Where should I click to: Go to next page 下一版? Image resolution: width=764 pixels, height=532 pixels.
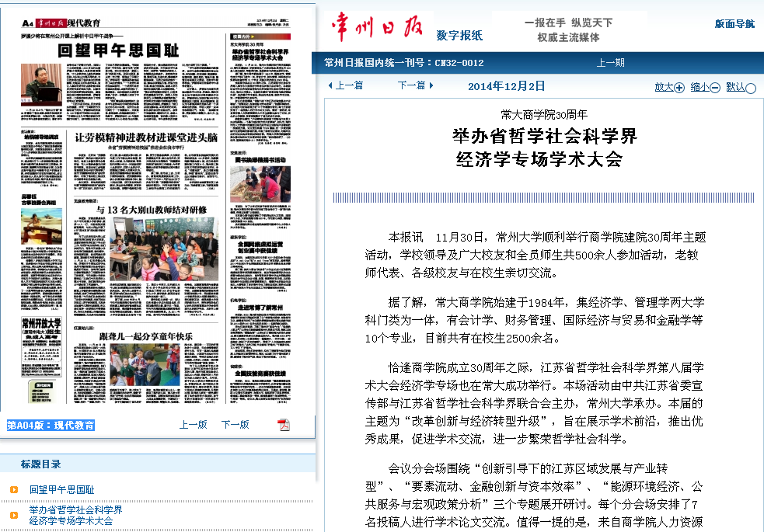pos(235,425)
